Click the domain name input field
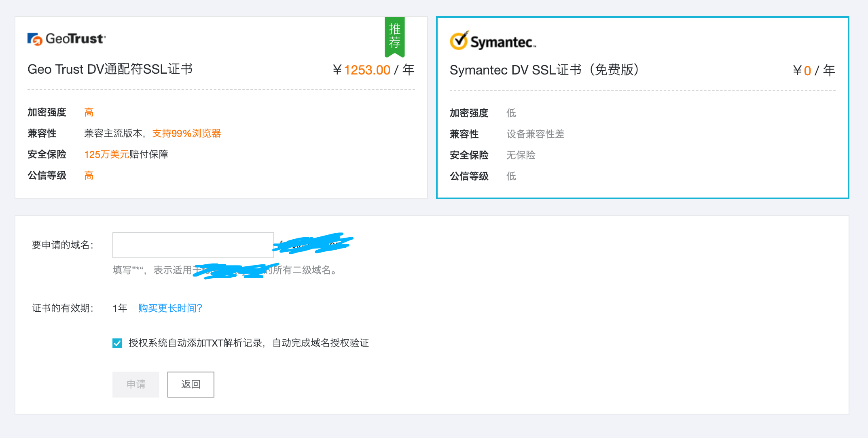Viewport: 868px width, 438px height. click(193, 245)
